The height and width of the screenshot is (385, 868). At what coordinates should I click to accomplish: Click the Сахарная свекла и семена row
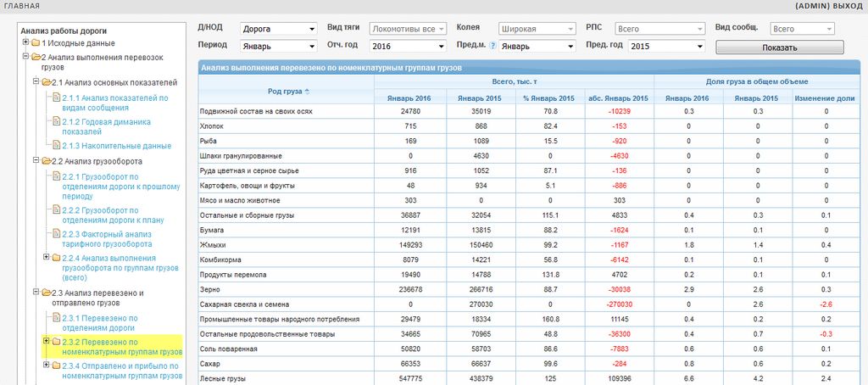coord(529,304)
